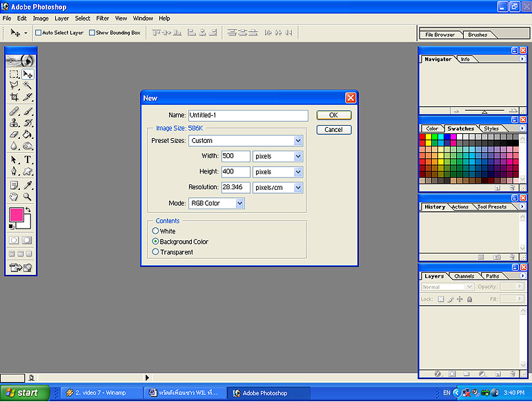Switch to Quick Mask mode
532x402 pixels.
point(27,240)
